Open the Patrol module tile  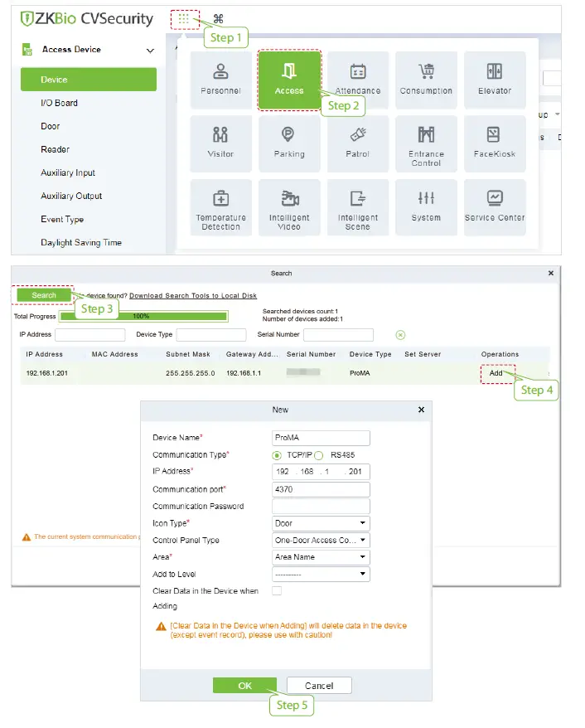coord(358,143)
